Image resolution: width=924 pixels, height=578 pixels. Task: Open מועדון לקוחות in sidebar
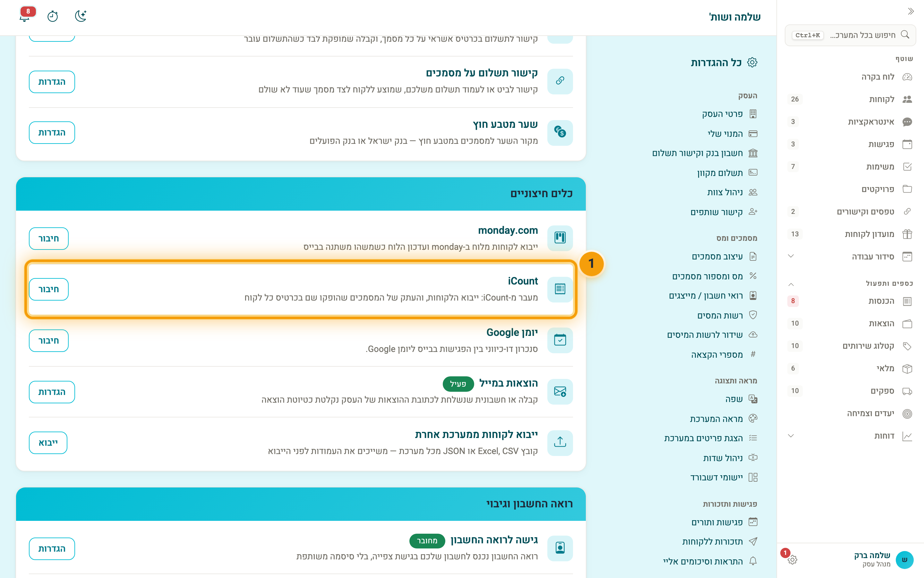(850, 234)
